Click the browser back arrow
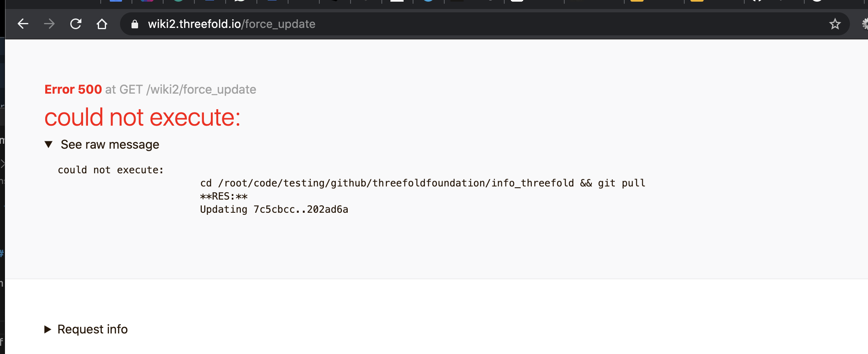 23,24
